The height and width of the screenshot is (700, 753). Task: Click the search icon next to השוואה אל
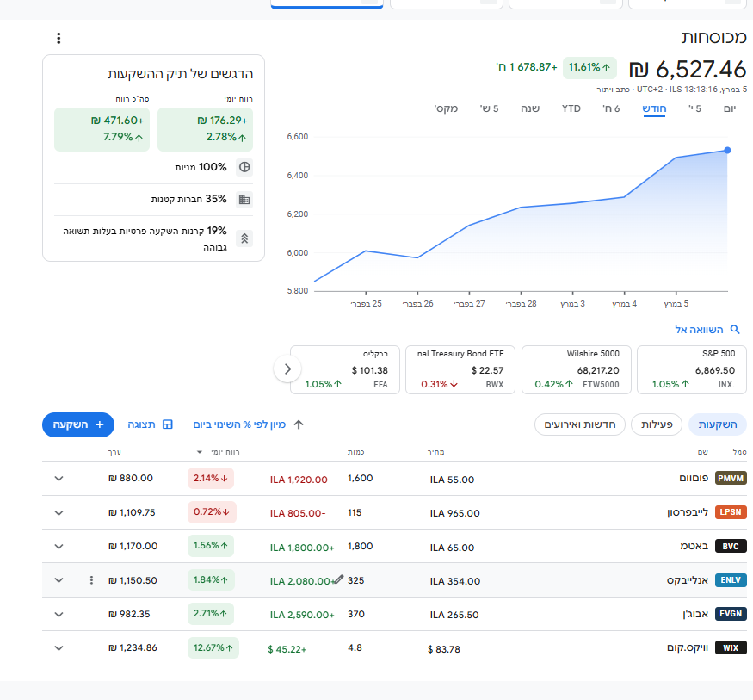click(x=734, y=330)
